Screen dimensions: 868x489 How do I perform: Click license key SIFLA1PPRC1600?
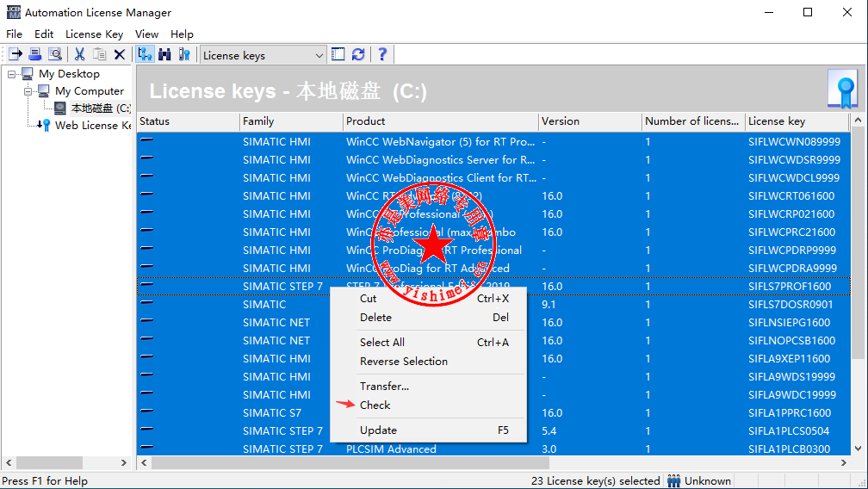[790, 413]
